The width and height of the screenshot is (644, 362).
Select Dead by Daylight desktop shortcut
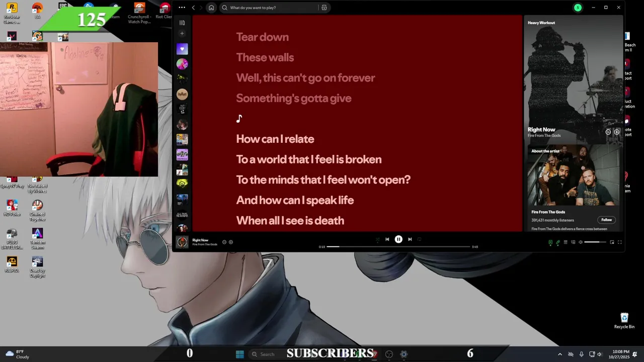tap(37, 267)
